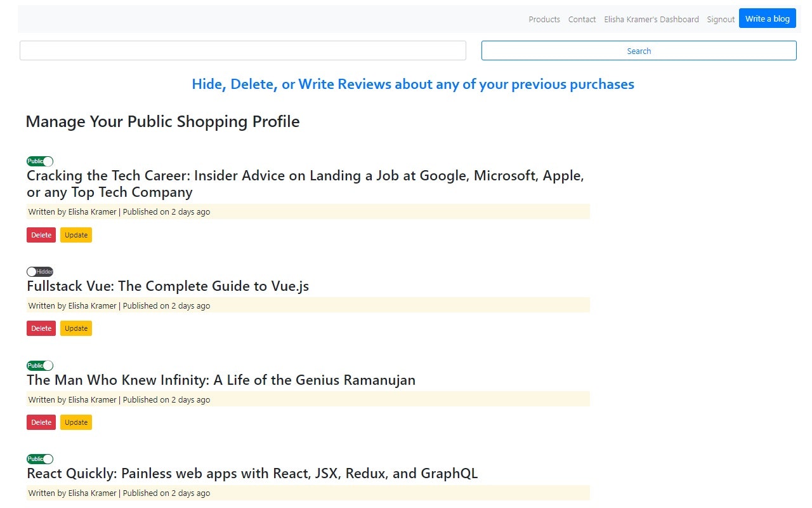Open the Contact page
The height and width of the screenshot is (508, 812).
tap(582, 19)
